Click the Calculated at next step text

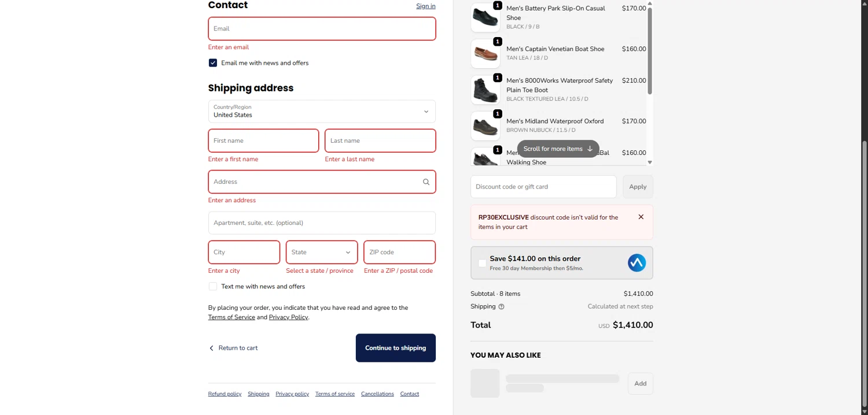point(620,307)
